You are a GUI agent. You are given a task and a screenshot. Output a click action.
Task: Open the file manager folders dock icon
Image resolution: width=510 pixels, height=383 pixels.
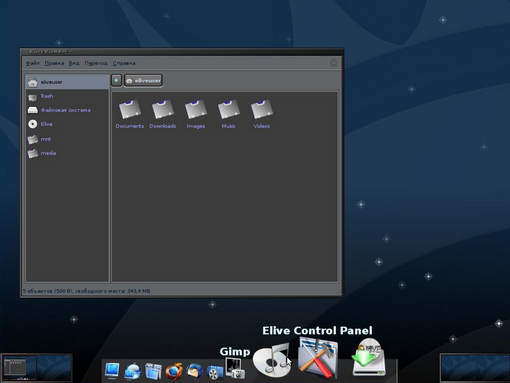(x=153, y=371)
